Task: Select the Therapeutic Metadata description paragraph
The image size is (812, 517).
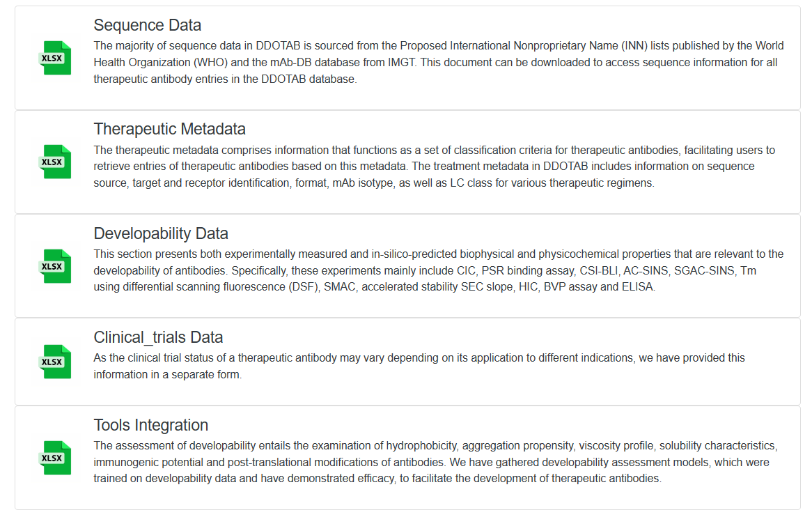Action: pos(434,167)
